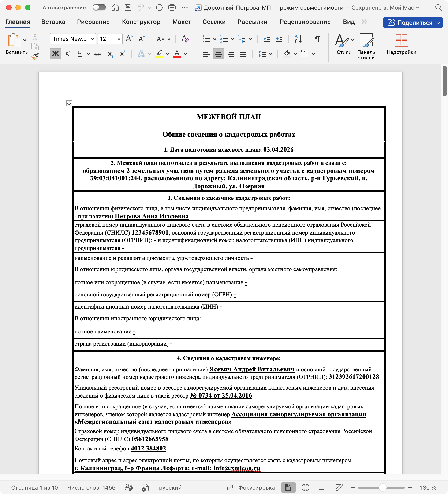Expand multilevel list options
This screenshot has height=494, width=448.
[250, 39]
